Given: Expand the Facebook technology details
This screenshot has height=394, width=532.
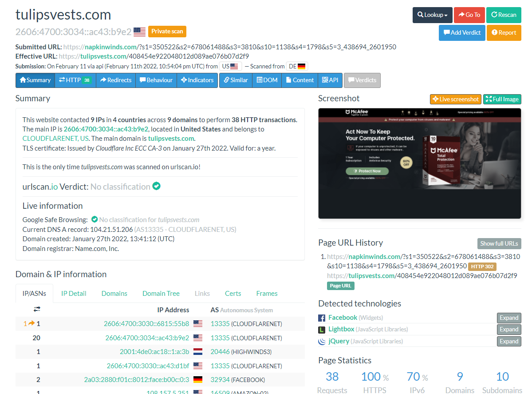Looking at the screenshot, I should point(508,318).
